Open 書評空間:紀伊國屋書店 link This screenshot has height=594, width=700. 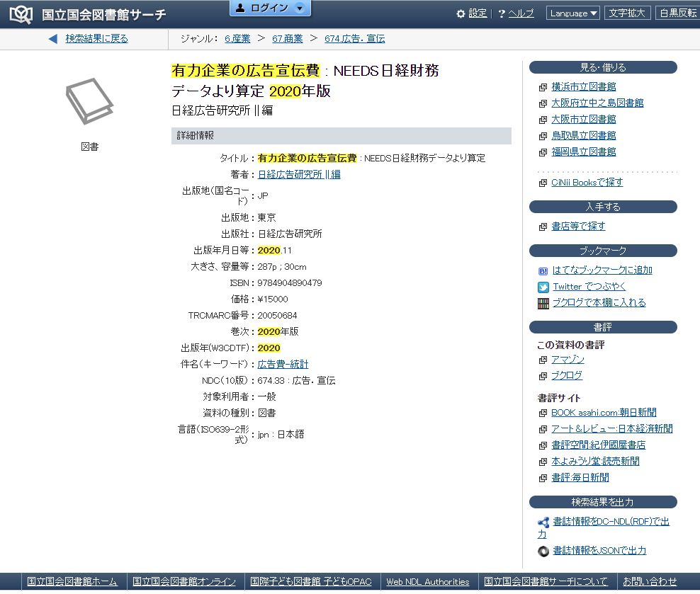(x=598, y=445)
